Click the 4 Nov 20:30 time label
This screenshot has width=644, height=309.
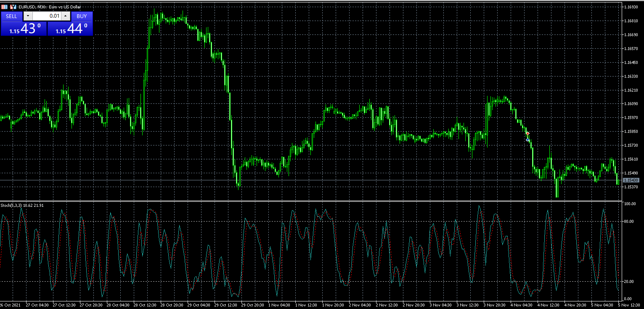coord(575,305)
